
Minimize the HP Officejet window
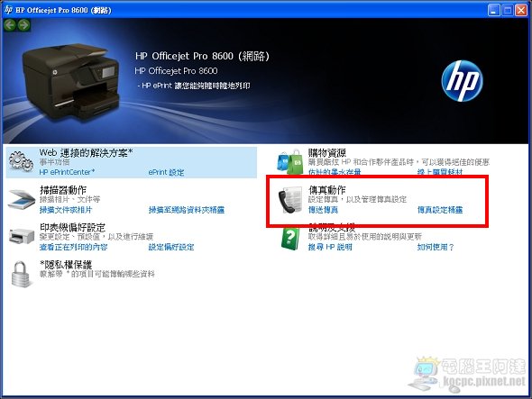click(494, 10)
